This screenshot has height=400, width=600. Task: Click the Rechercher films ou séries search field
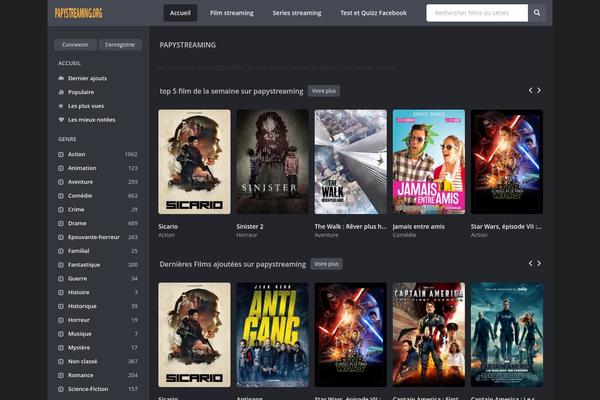coord(477,13)
